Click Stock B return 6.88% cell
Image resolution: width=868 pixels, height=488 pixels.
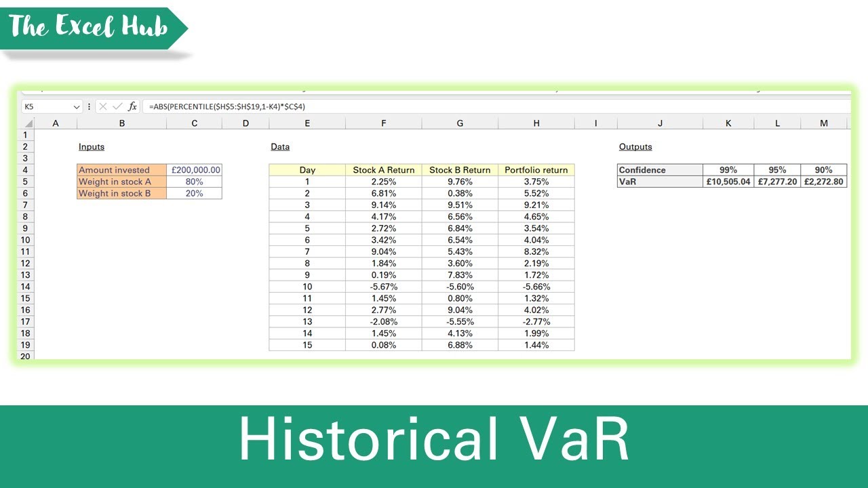(460, 345)
